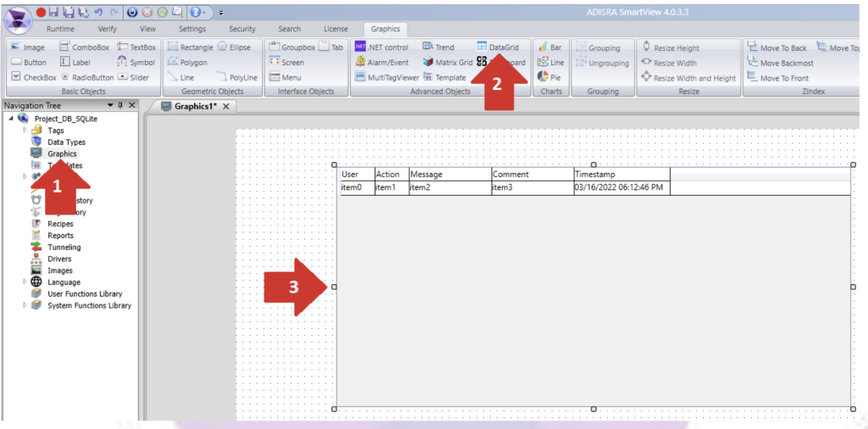868x429 pixels.
Task: Insert a TextBox object
Action: 136,47
